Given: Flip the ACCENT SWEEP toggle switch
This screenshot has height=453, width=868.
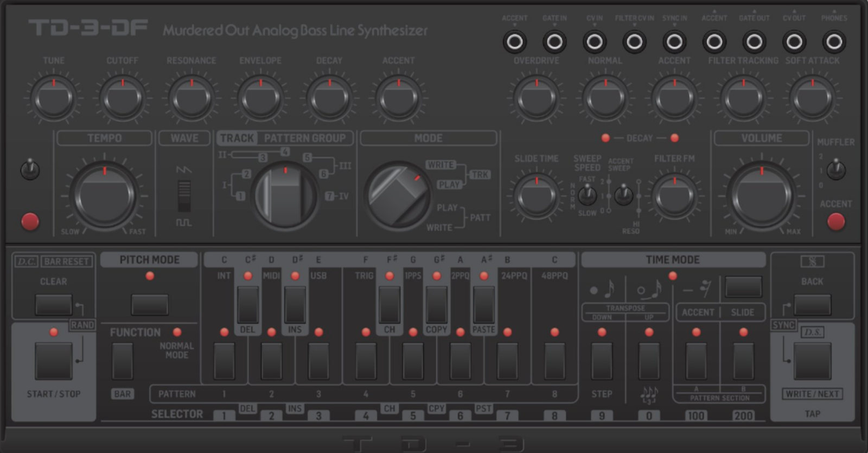Looking at the screenshot, I should pos(623,194).
